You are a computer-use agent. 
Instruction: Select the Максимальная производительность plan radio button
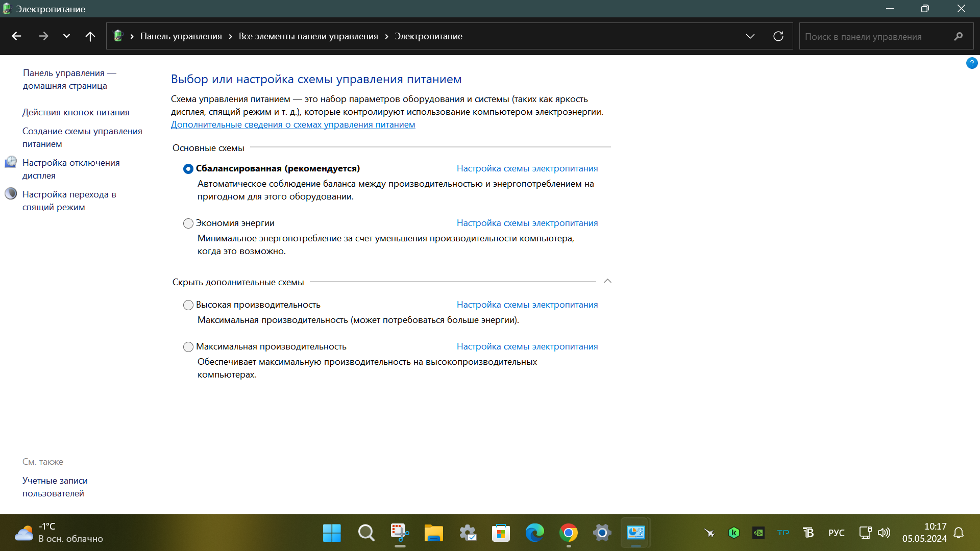[x=188, y=347]
